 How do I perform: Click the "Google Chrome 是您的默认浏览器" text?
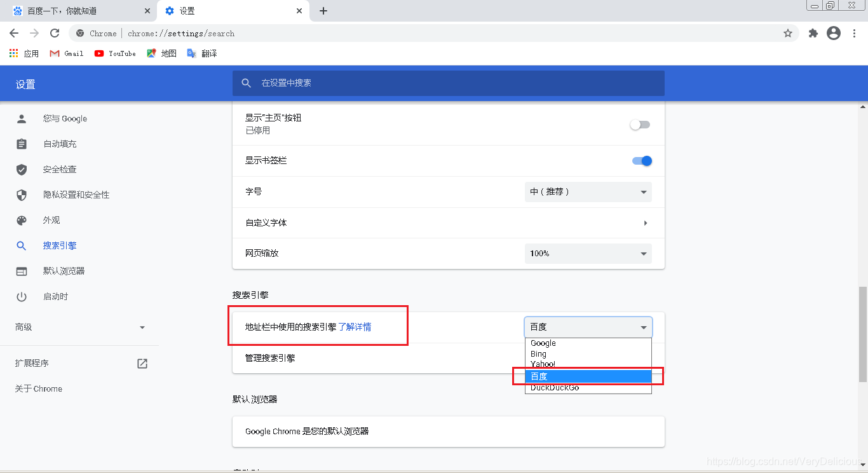[x=307, y=431]
